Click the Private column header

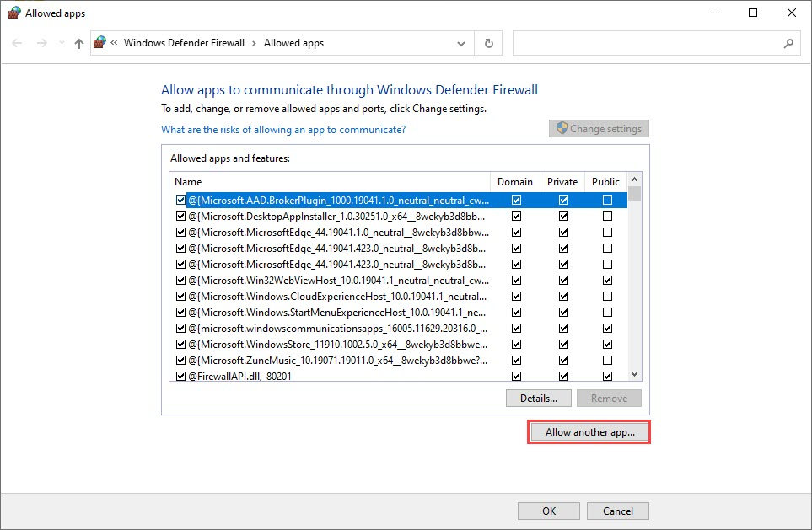562,182
